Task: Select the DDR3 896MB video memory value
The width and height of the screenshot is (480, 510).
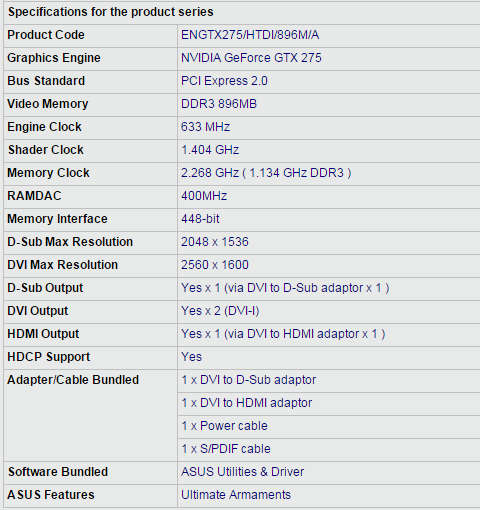Action: click(219, 104)
